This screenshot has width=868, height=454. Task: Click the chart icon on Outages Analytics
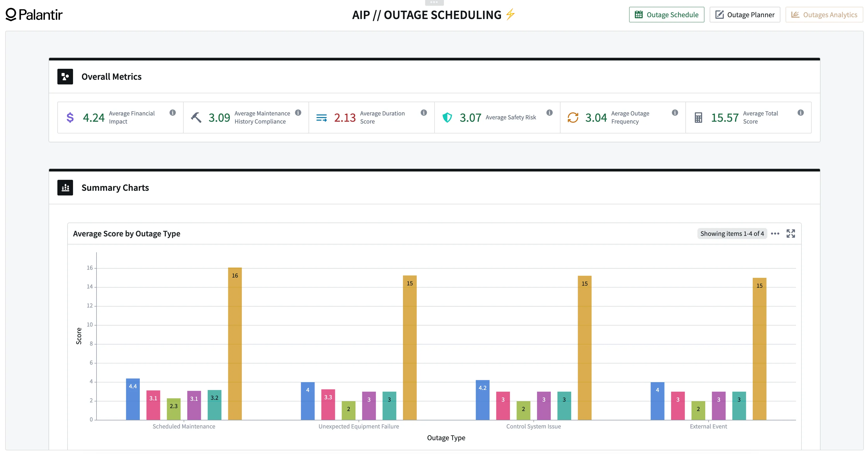pyautogui.click(x=795, y=15)
